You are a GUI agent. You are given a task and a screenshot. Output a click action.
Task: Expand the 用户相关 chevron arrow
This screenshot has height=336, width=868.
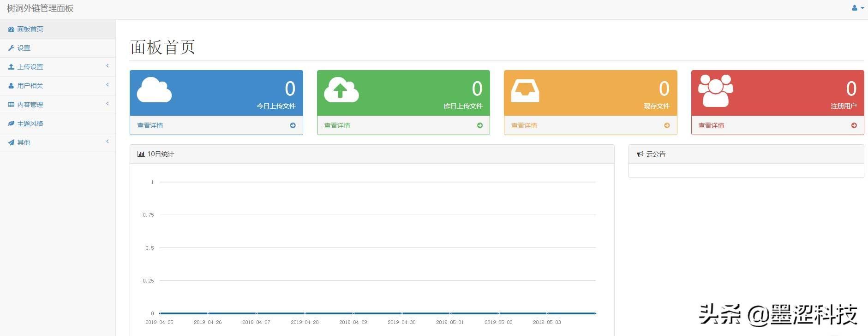[108, 85]
